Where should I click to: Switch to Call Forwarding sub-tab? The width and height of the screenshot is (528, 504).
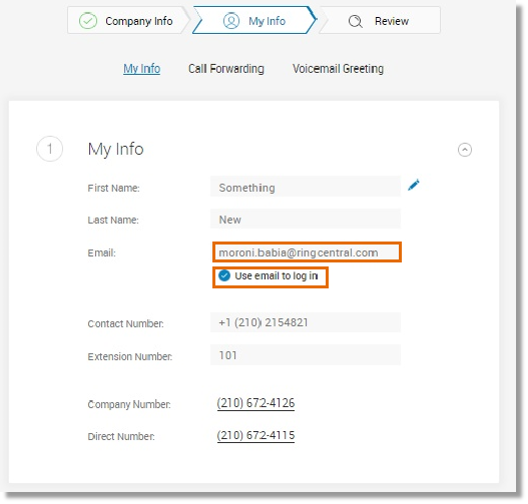[226, 69]
